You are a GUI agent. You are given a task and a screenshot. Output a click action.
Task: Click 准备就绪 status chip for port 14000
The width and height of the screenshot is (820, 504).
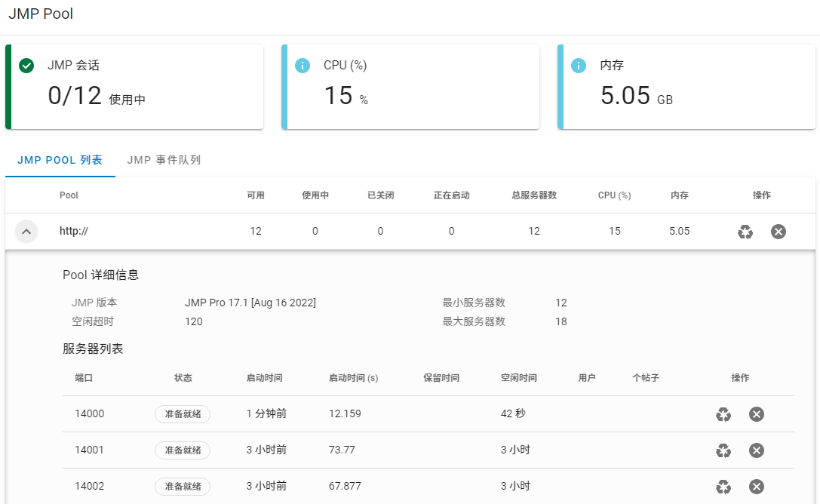tap(183, 414)
